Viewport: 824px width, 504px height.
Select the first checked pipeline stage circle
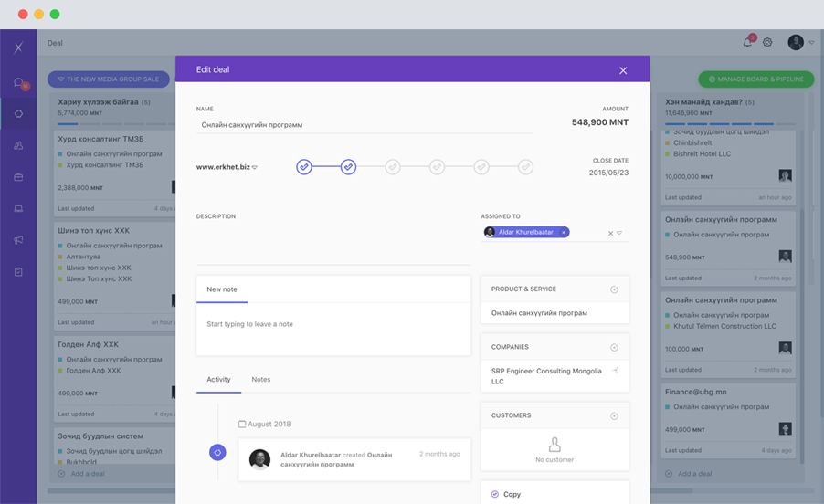(x=304, y=167)
